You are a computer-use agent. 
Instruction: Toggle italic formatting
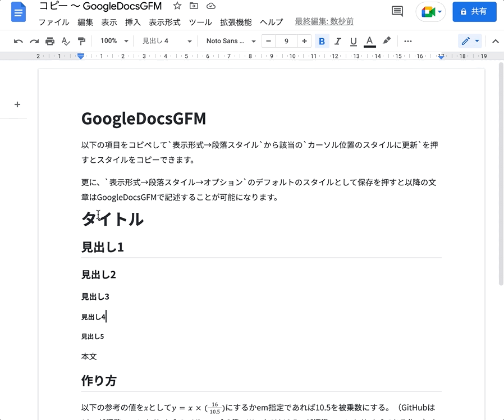337,41
